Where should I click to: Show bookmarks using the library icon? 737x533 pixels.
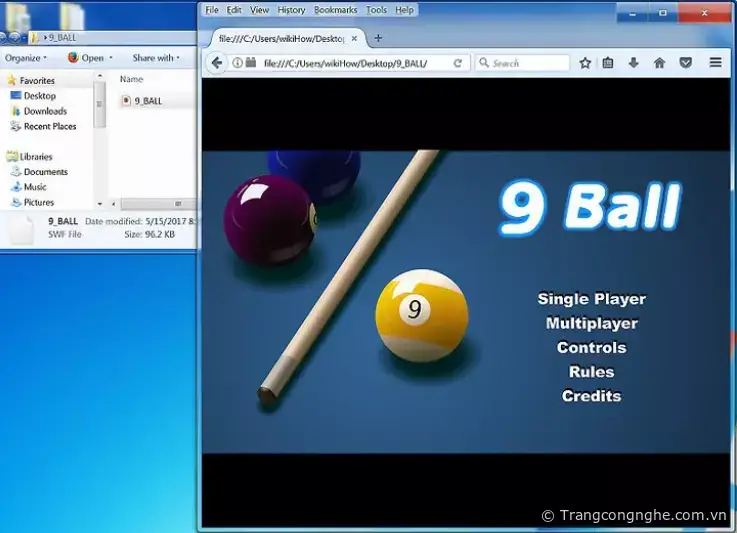608,63
